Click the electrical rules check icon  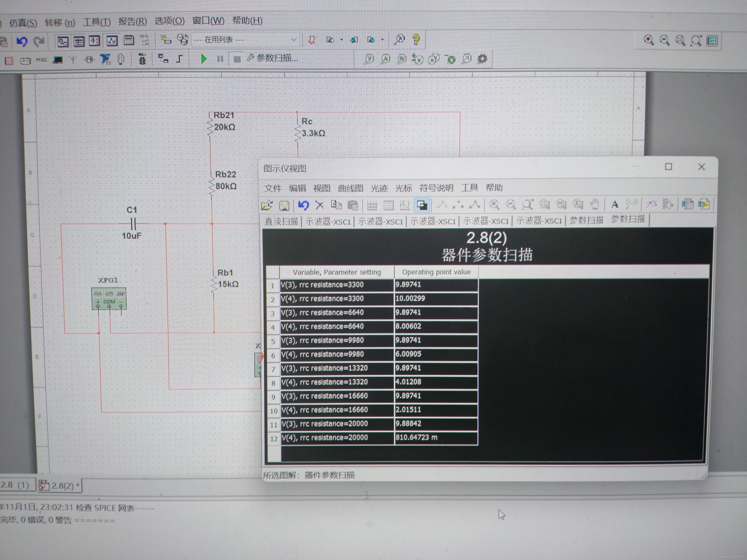pos(312,40)
